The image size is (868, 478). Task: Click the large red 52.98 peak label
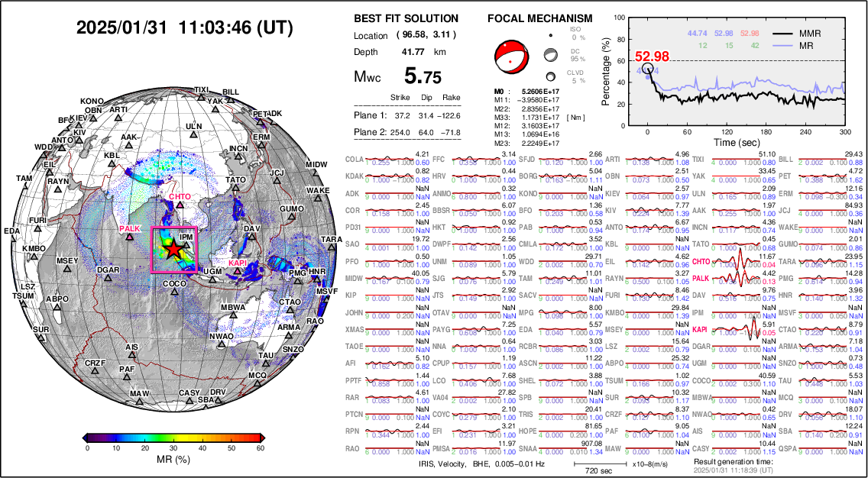653,56
